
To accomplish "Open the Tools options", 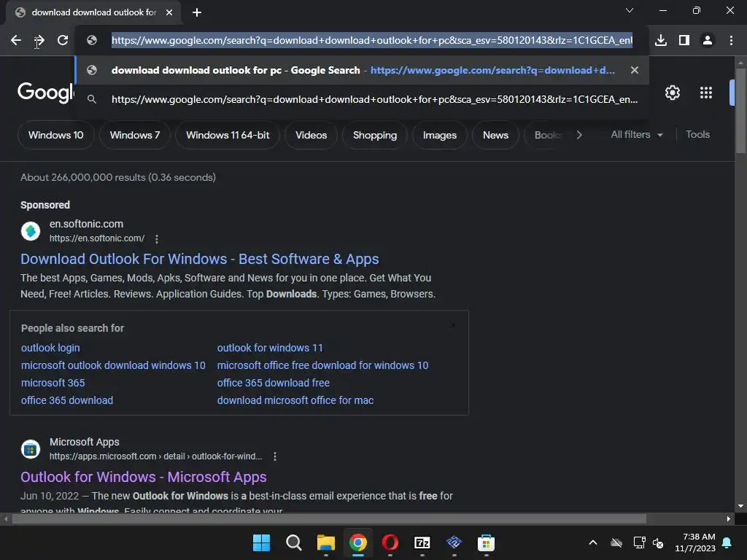I will 697,135.
